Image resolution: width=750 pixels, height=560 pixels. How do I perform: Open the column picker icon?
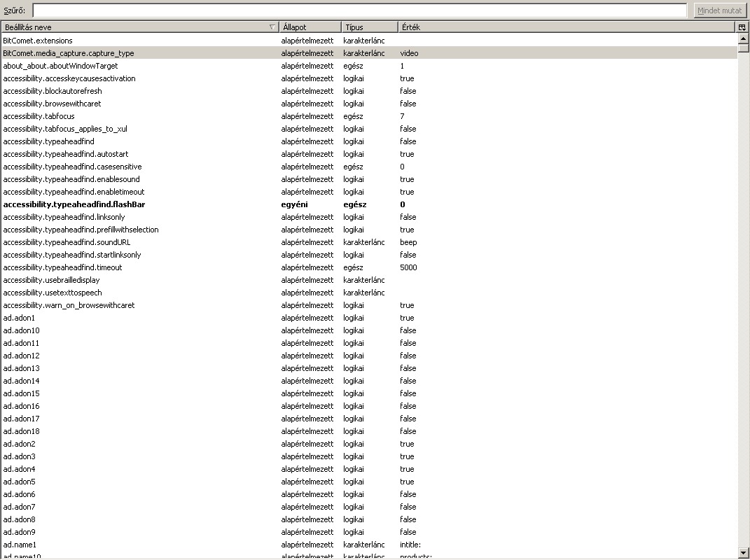742,27
